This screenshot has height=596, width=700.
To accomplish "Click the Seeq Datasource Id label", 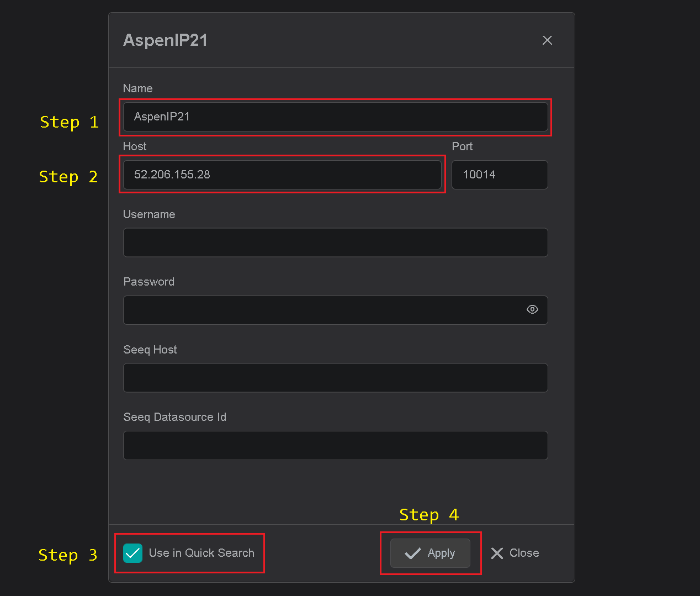I will click(x=174, y=417).
